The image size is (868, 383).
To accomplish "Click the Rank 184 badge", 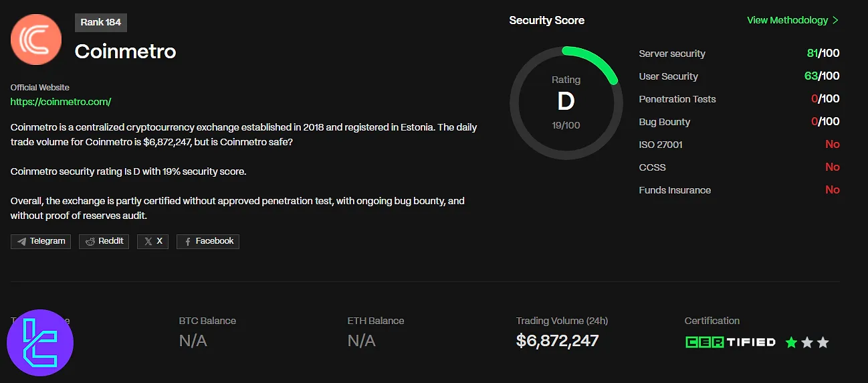I will pos(101,22).
